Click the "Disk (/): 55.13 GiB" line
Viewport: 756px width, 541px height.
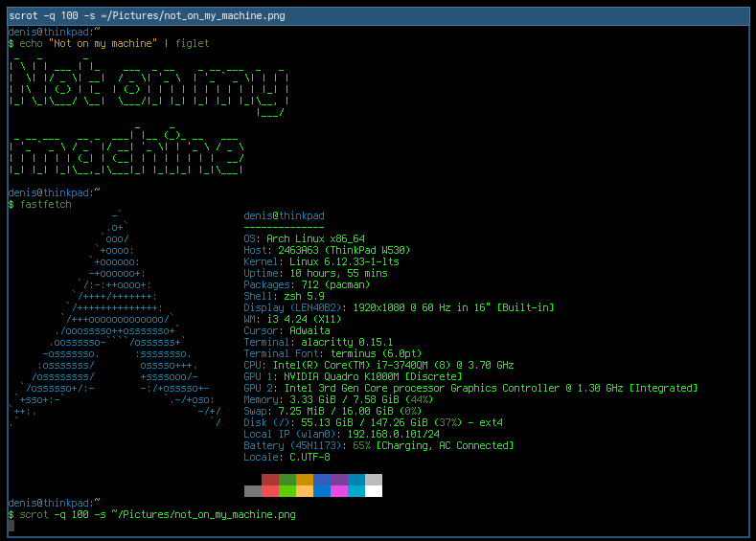click(x=373, y=423)
